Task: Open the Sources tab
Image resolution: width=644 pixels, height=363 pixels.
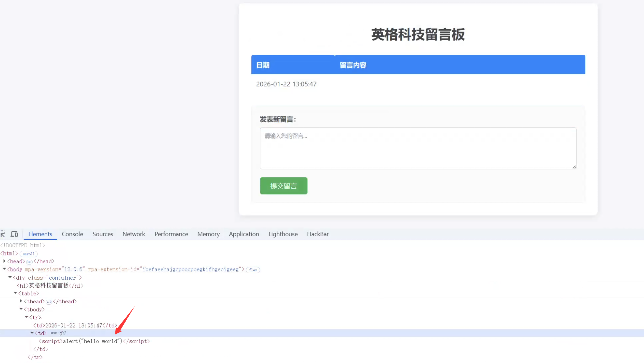Action: click(x=103, y=234)
